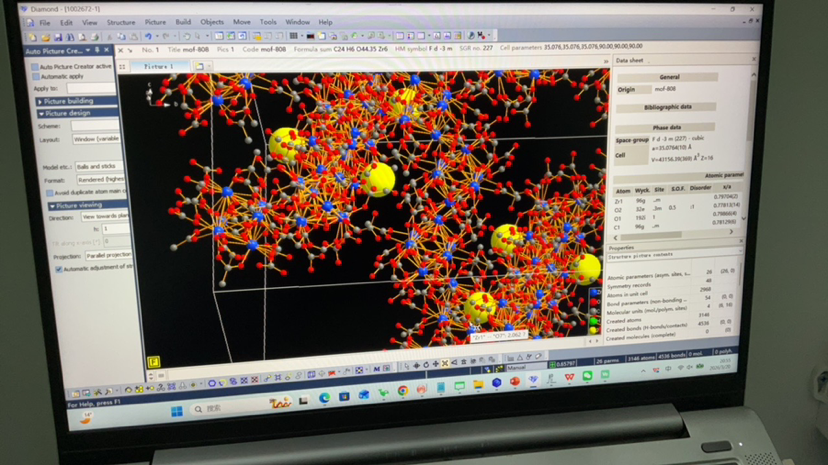Open the Build menu in the menu bar

183,22
